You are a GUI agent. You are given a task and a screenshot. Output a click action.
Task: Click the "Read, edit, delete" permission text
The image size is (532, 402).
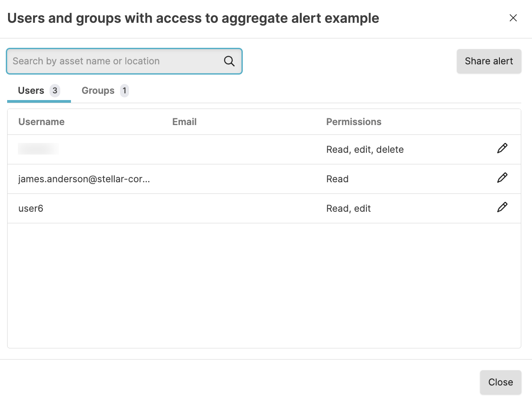(365, 150)
